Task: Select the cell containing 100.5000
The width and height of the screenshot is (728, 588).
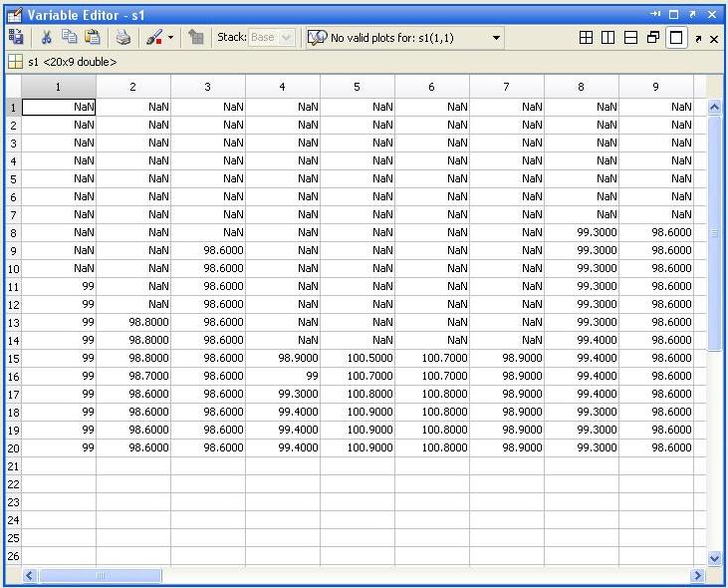Action: [x=357, y=358]
